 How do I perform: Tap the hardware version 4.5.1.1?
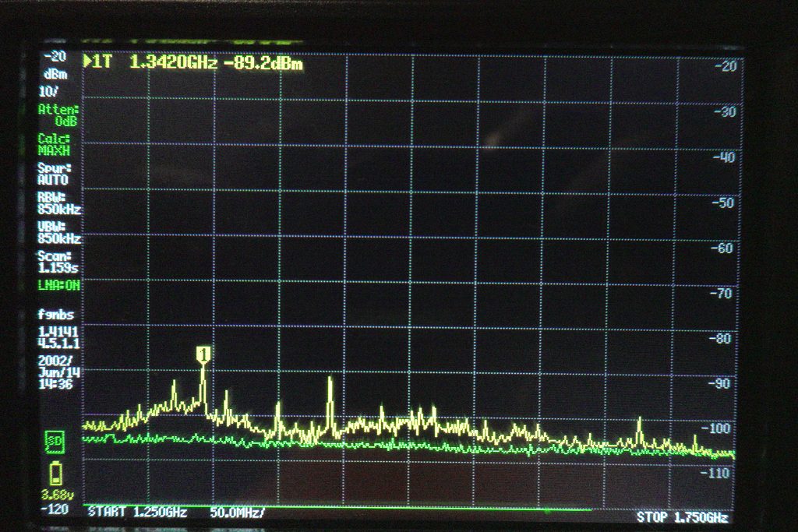pos(58,344)
